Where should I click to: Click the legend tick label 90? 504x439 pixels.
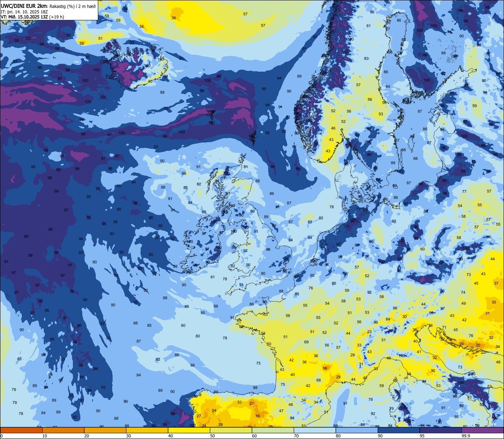pos(380,436)
